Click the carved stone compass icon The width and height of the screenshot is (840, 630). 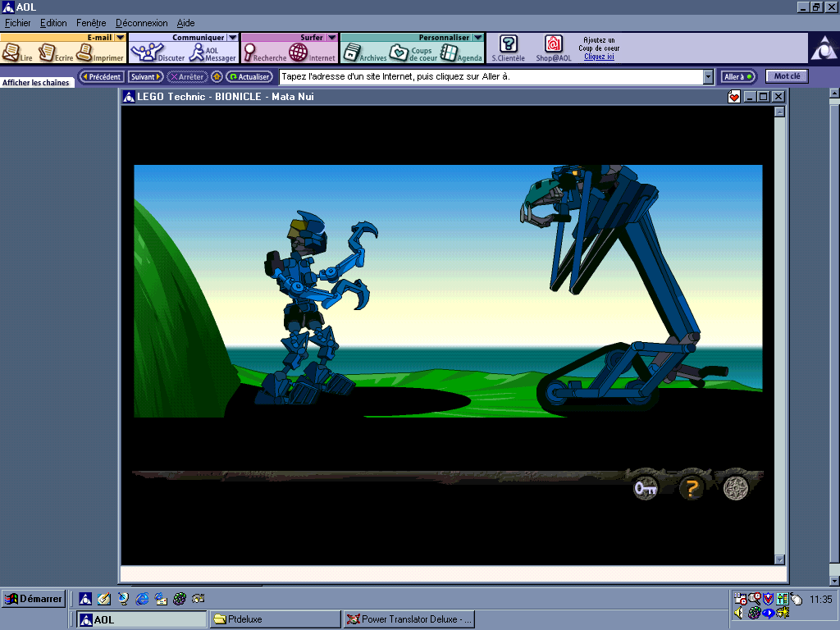tap(736, 488)
